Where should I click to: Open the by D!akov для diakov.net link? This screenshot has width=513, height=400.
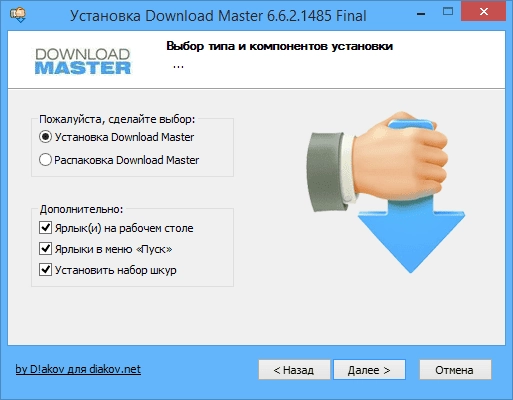coord(78,369)
